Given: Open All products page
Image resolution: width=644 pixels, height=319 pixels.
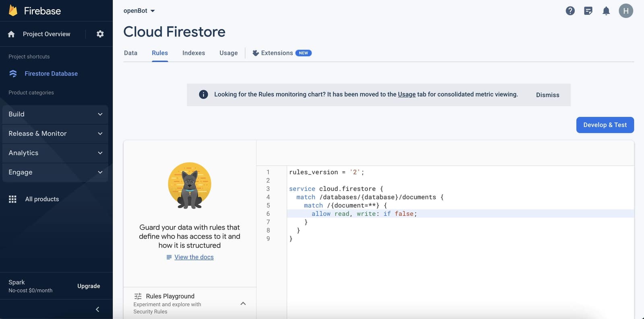Looking at the screenshot, I should click(42, 199).
